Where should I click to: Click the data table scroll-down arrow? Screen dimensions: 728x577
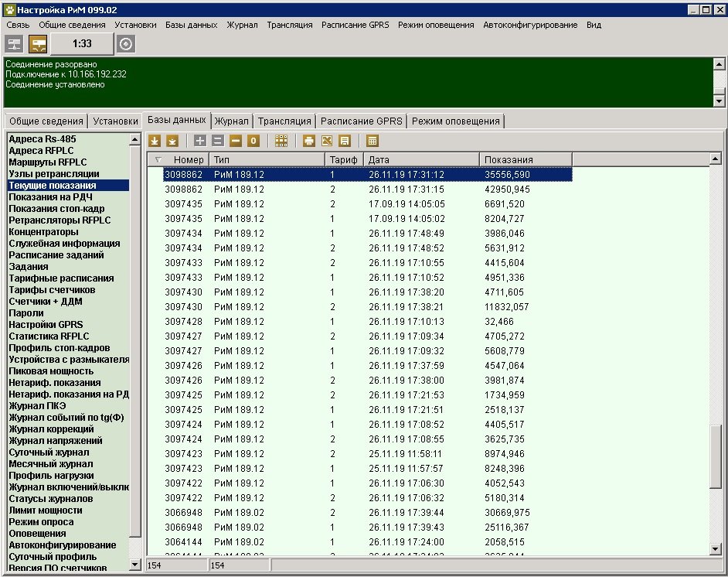coord(716,550)
